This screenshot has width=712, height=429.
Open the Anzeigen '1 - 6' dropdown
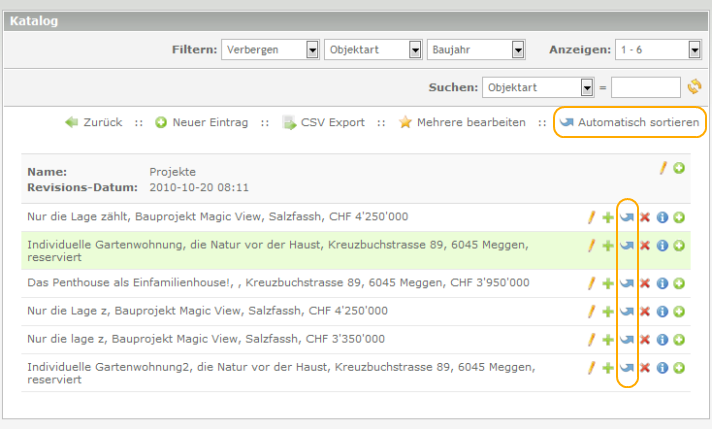click(x=694, y=50)
